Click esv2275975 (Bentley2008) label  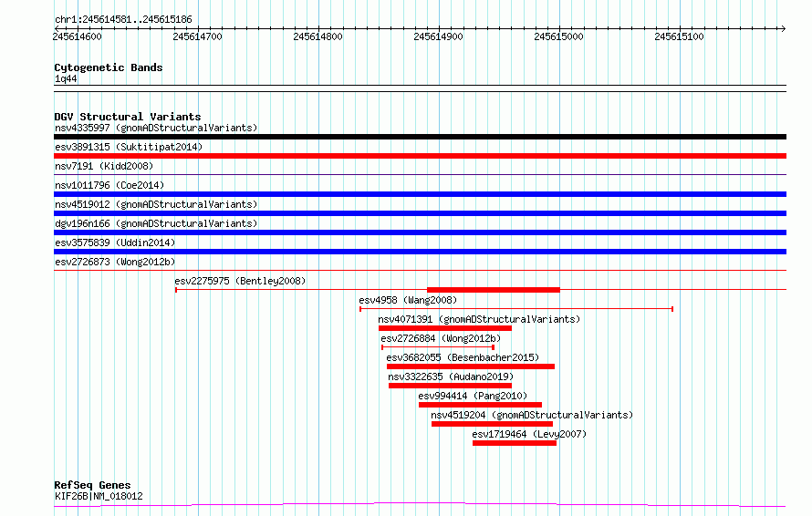coord(240,281)
